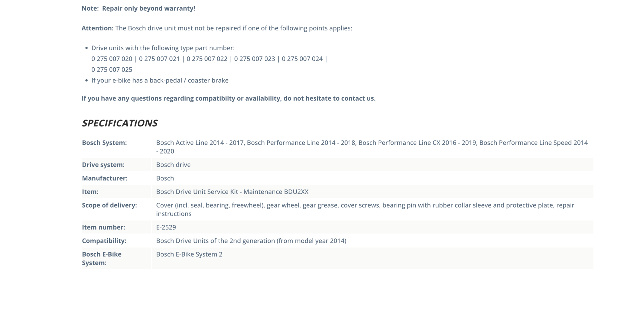
Task: Click the "Bosch System:" row label
Action: (x=104, y=143)
